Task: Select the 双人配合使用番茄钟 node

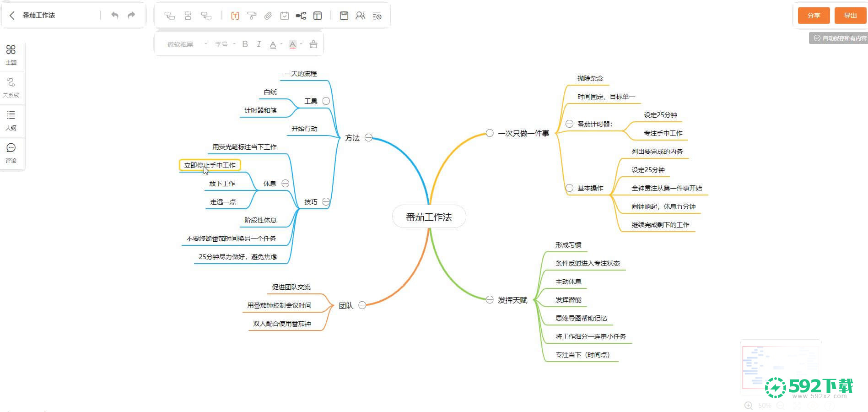Action: [x=282, y=324]
